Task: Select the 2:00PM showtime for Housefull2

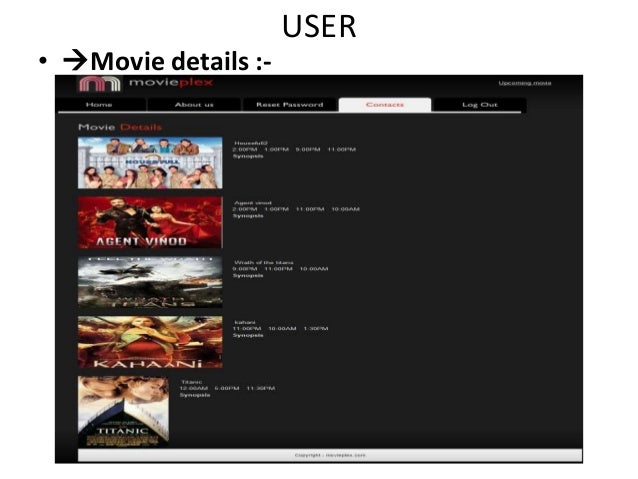Action: 245,149
